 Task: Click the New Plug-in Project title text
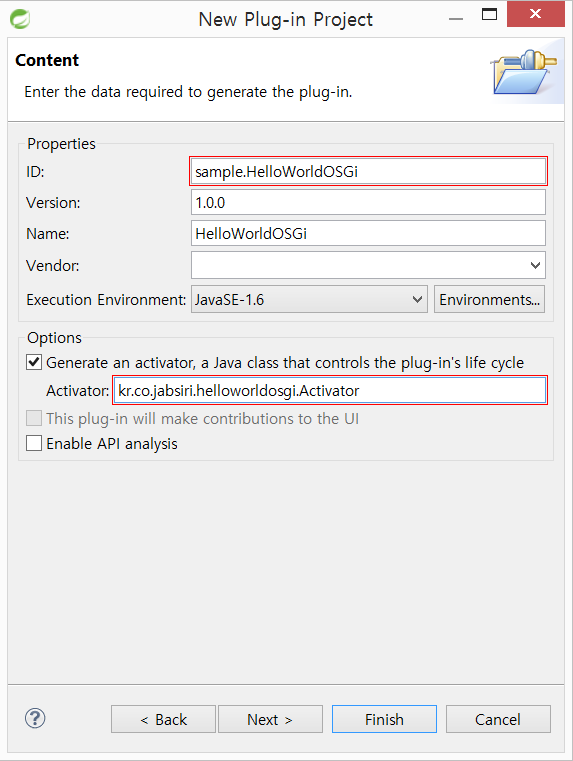286,19
